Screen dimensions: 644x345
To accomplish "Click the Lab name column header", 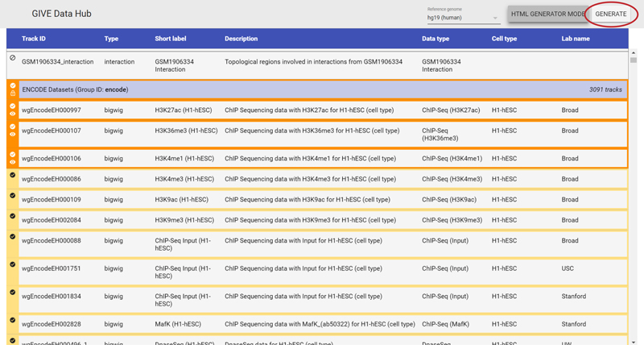I will pyautogui.click(x=576, y=39).
